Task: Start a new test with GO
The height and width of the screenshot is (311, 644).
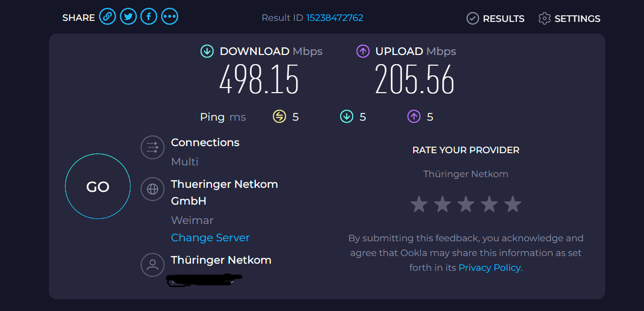Action: pos(98,187)
